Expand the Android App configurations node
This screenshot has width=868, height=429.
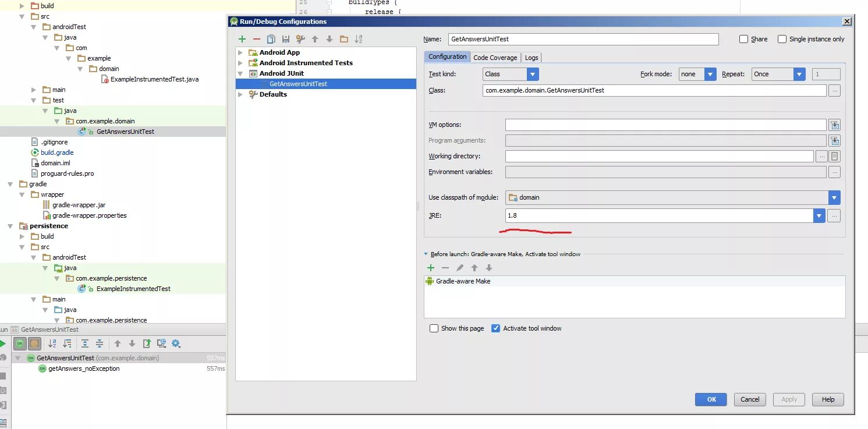pyautogui.click(x=240, y=52)
